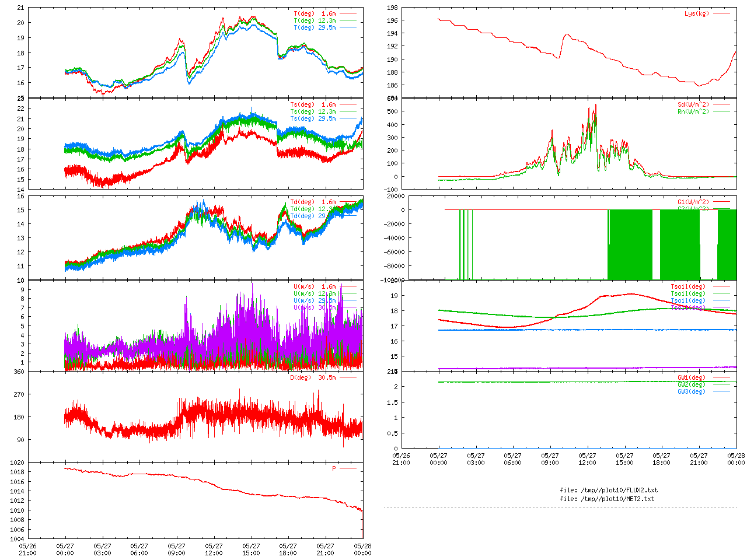Select the red Tsoil(deg) legend entry

tap(688, 287)
